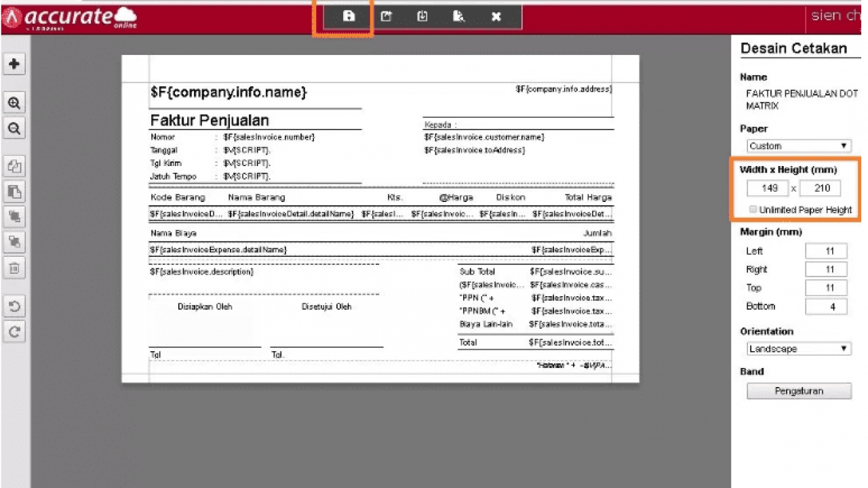868x488 pixels.
Task: Select the Kode Barang column header
Action: tap(178, 197)
